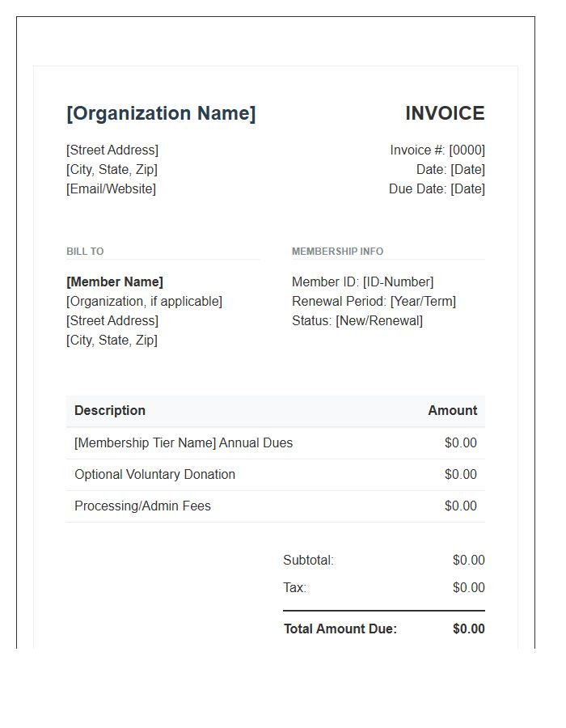Select the [Member Name] placeholder

(x=115, y=281)
